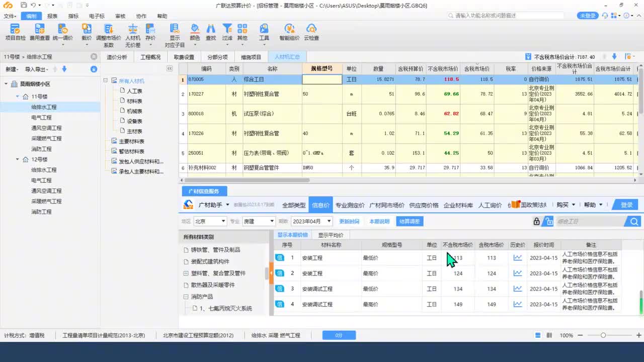Image resolution: width=644 pixels, height=362 pixels.
Task: Click history price chart icon for 149 row
Action: (518, 304)
